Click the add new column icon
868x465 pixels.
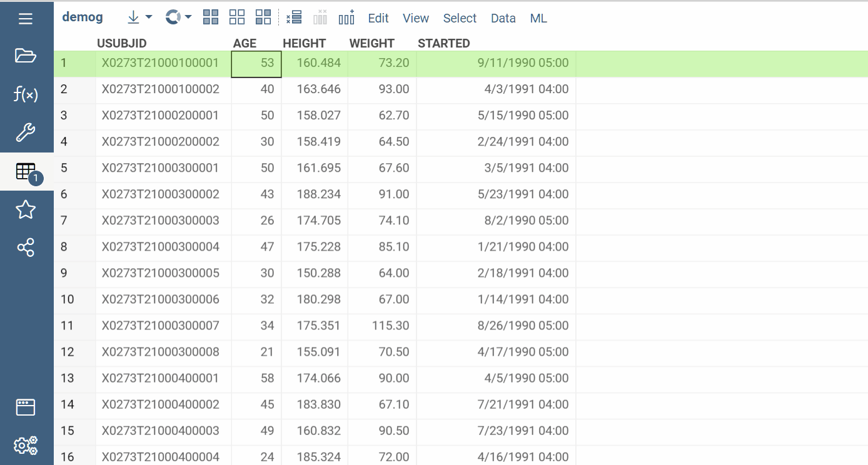346,17
